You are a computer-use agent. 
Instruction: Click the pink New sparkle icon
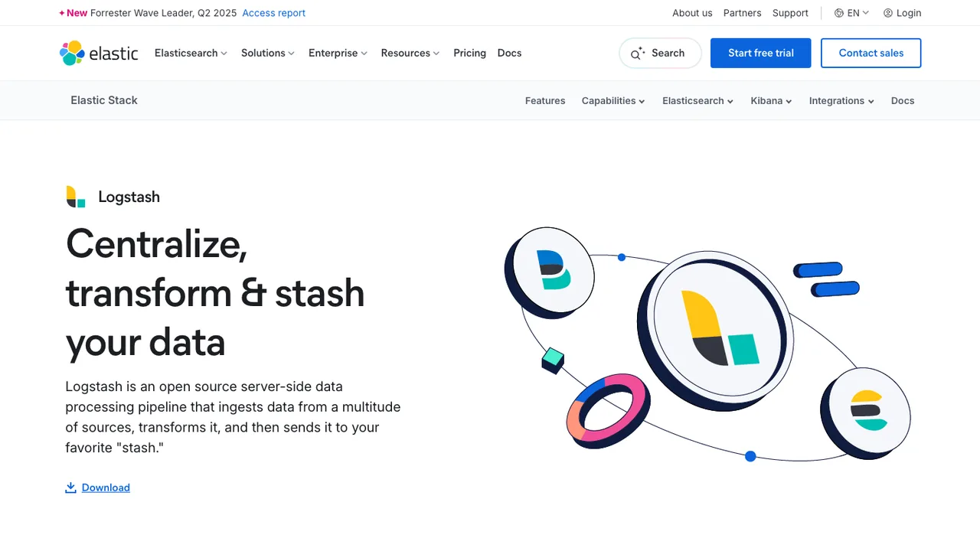click(62, 13)
